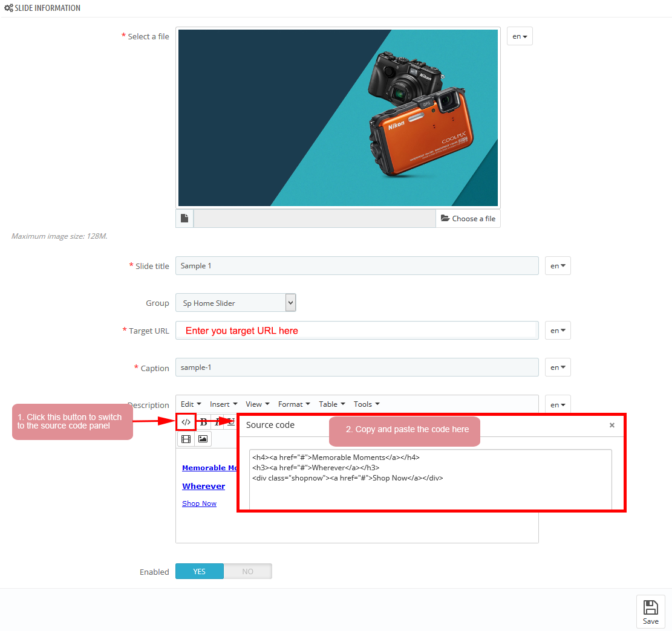Open language dropdown beside Description

(x=558, y=404)
